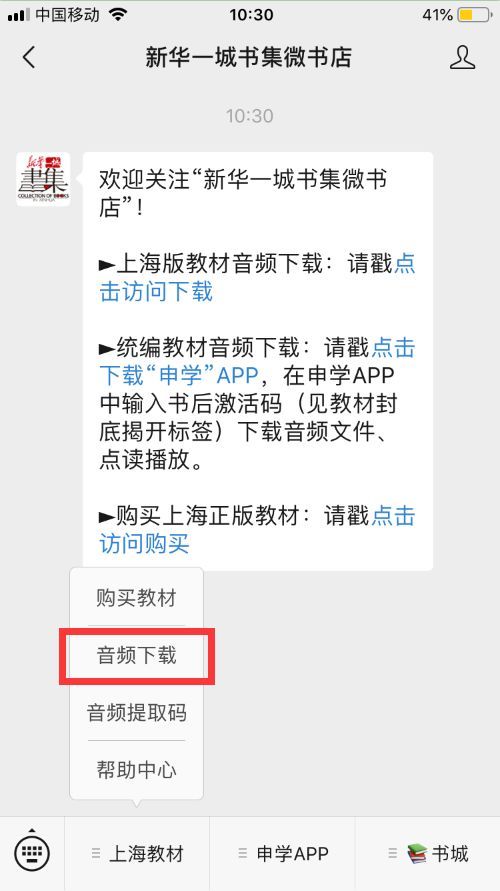Image resolution: width=500 pixels, height=891 pixels.
Task: Tap the 10:30 message timestamp
Action: [x=249, y=116]
